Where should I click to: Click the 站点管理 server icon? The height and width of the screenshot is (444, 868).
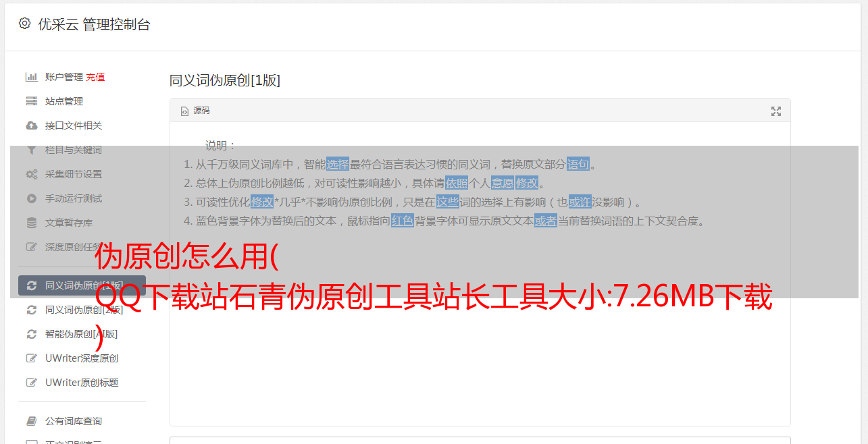pyautogui.click(x=31, y=101)
